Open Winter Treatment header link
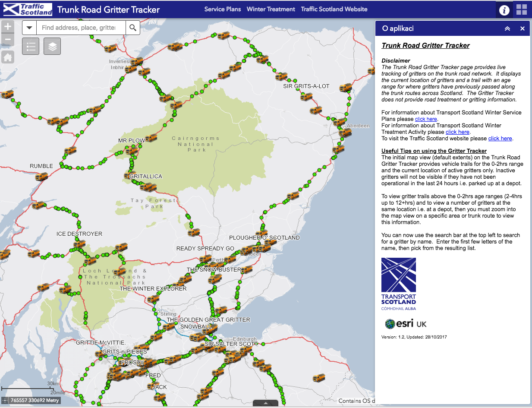Image resolution: width=532 pixels, height=408 pixels. [x=271, y=9]
